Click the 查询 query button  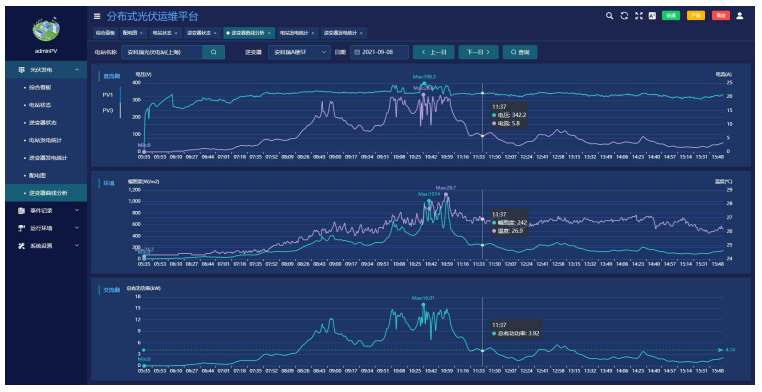coord(520,52)
